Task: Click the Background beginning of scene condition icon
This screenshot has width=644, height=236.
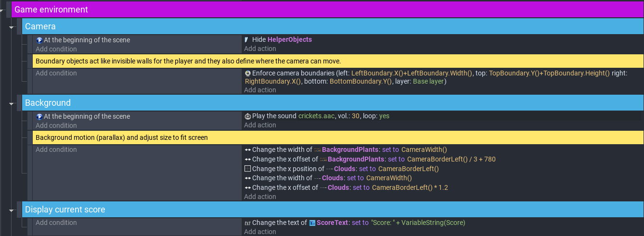Action: coord(39,116)
